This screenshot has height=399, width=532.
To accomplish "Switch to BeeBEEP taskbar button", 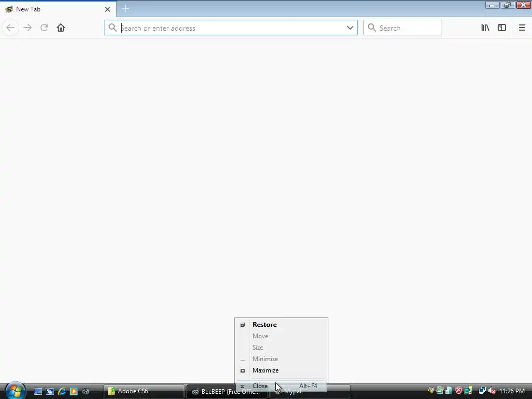I will [227, 391].
